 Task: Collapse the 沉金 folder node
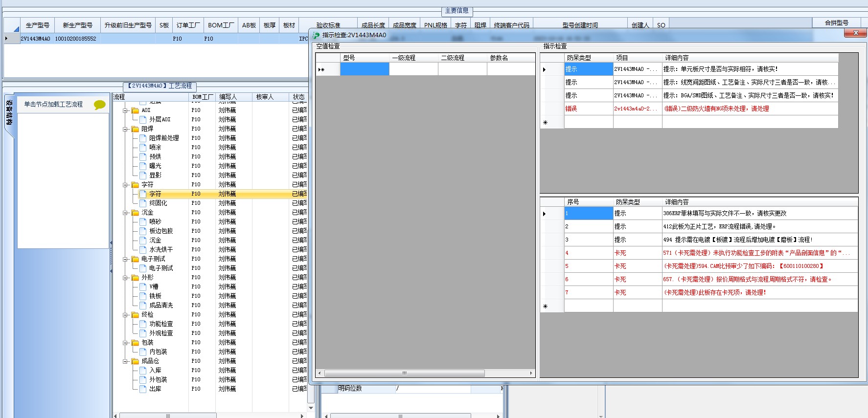(x=126, y=213)
